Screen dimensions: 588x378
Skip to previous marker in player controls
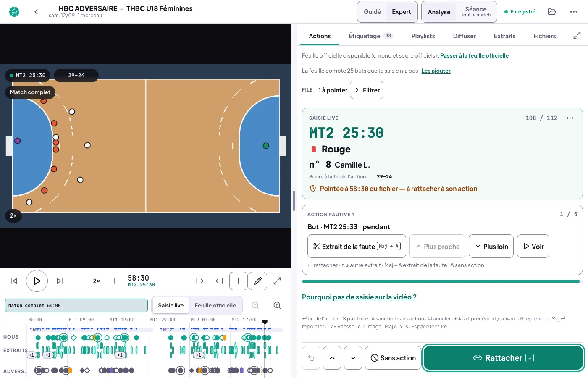(14, 281)
